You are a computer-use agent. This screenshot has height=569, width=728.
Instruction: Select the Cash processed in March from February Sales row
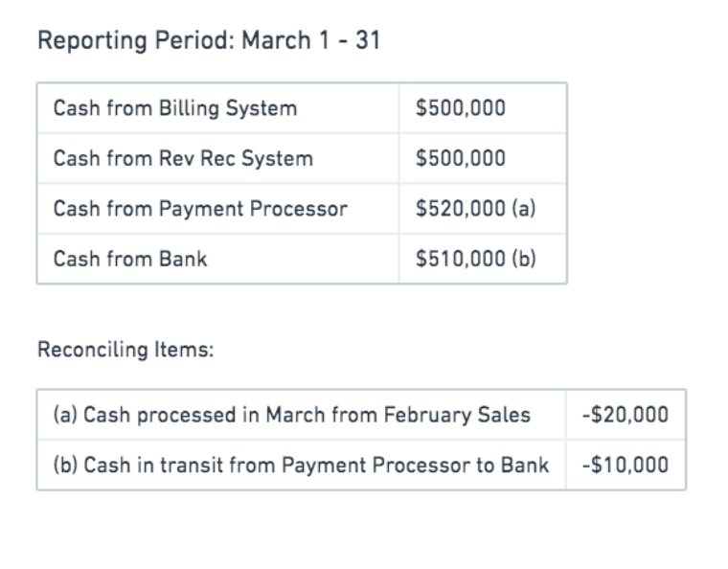click(x=361, y=415)
